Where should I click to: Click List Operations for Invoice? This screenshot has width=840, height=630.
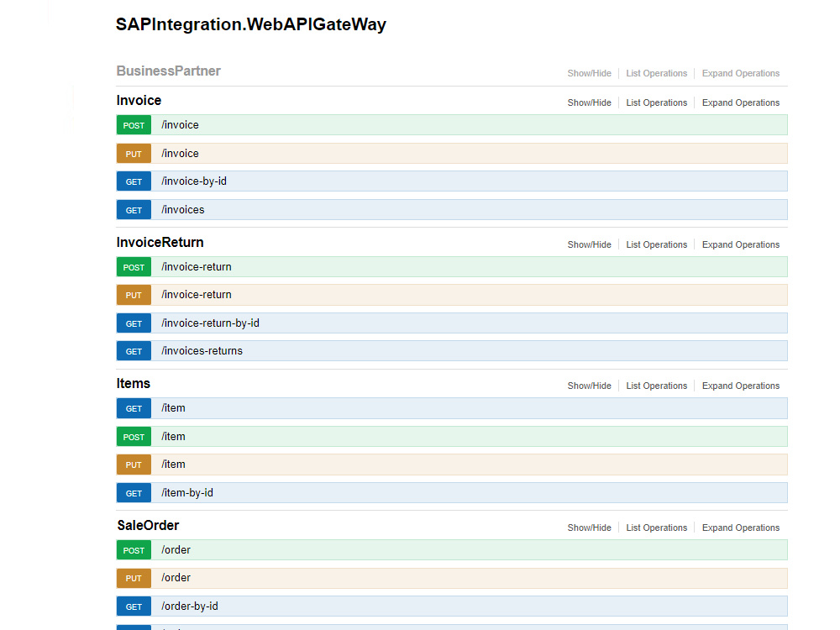tap(656, 102)
